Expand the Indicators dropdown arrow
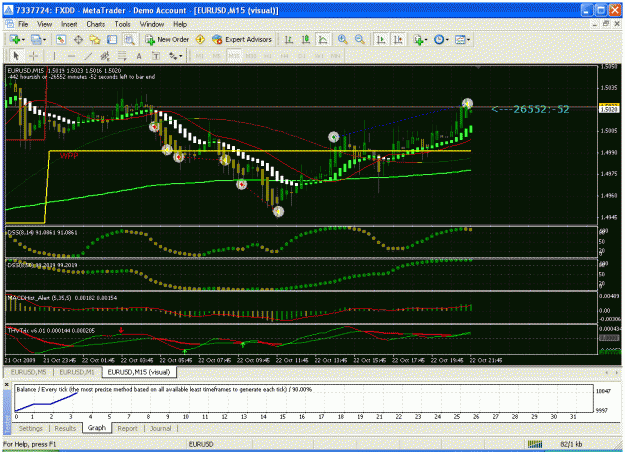625x452 pixels. [x=426, y=39]
